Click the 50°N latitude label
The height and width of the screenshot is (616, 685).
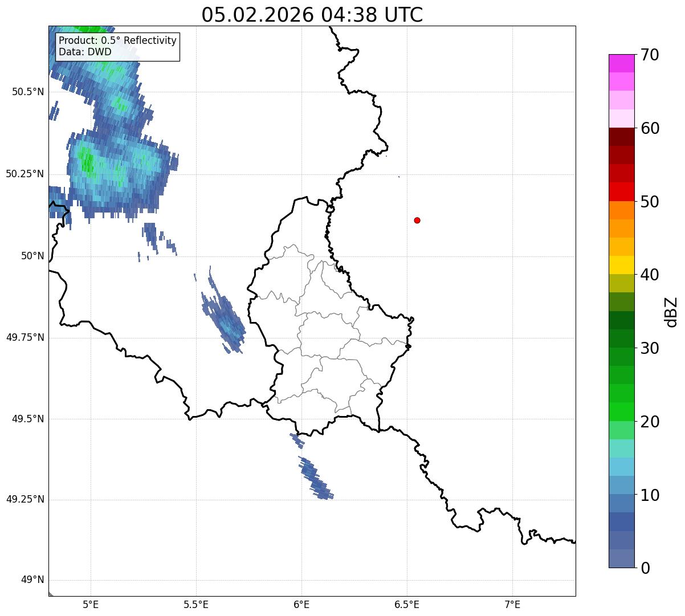coord(32,256)
